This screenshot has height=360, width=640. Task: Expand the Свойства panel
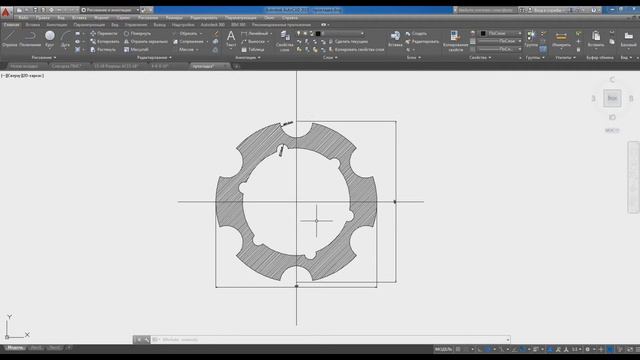[x=480, y=58]
